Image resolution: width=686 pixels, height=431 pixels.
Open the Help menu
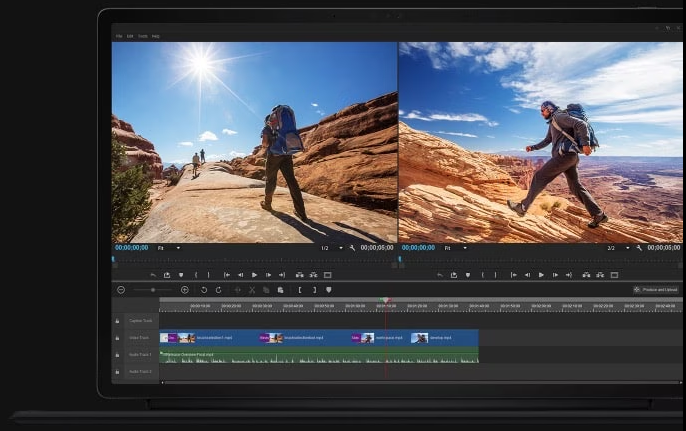click(x=155, y=36)
